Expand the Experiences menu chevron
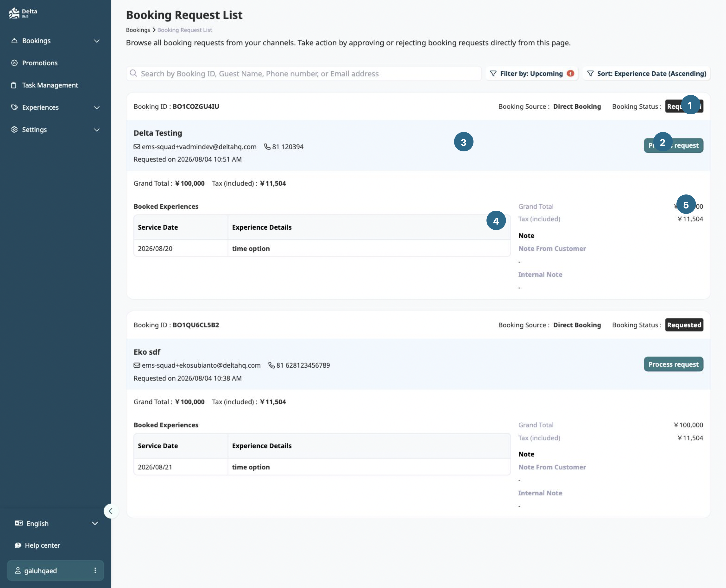 pyautogui.click(x=97, y=108)
